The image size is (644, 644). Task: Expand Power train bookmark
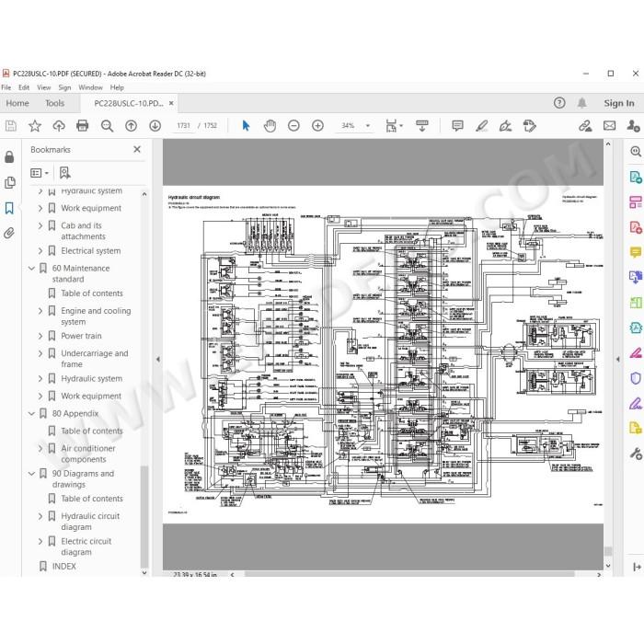(x=40, y=336)
